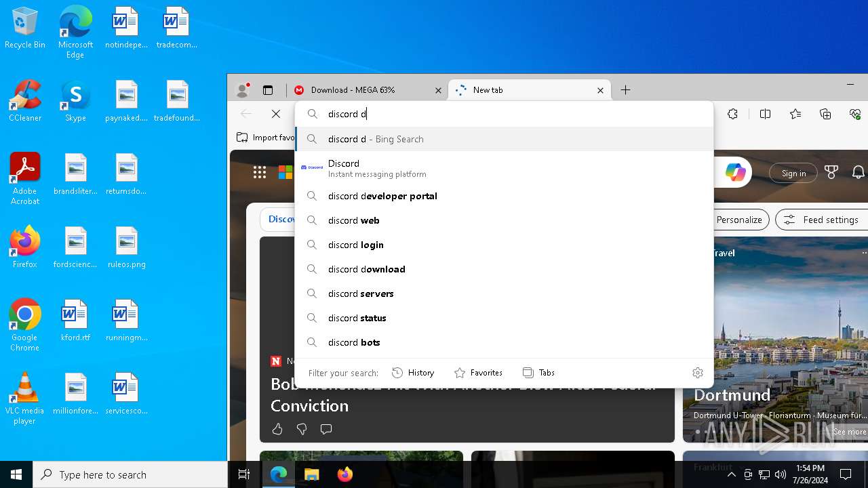Open Edge Extensions puzzle icon

pos(732,114)
